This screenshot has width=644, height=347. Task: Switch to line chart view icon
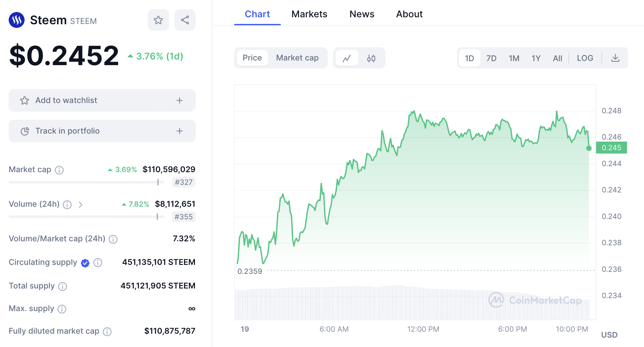(347, 58)
